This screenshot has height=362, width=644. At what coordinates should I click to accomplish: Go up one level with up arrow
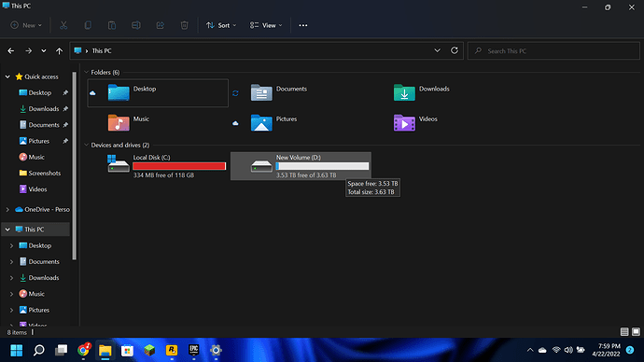(x=59, y=51)
